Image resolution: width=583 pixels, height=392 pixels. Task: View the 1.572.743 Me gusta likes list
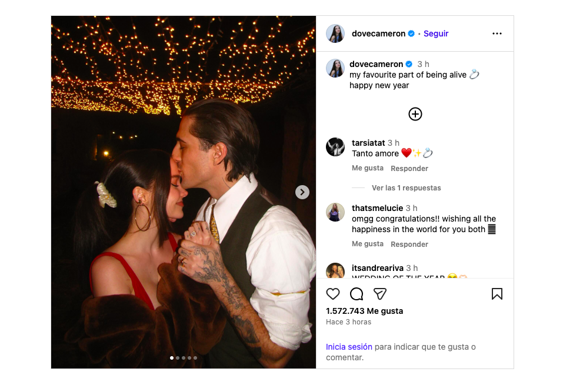(364, 311)
